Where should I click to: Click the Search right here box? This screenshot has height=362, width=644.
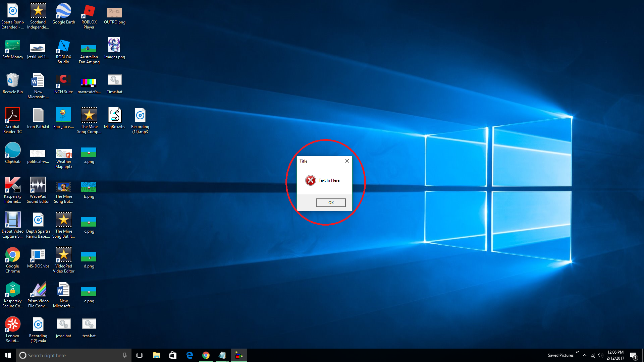pos(73,355)
